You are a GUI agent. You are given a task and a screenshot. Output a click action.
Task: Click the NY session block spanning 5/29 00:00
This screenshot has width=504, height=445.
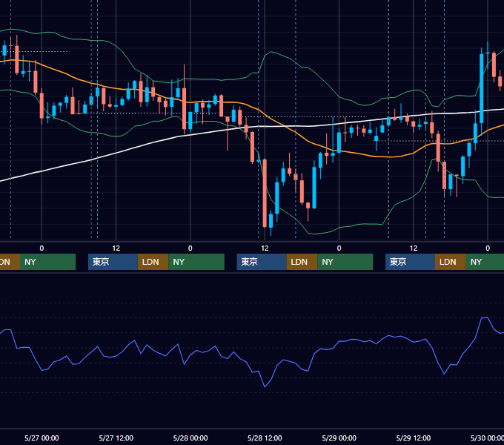(345, 262)
